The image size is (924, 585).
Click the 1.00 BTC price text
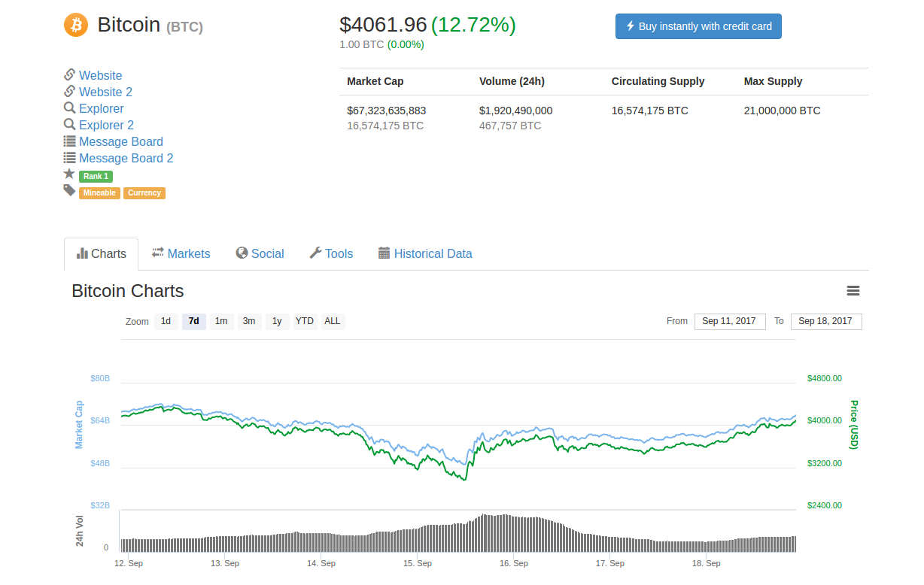[x=362, y=44]
